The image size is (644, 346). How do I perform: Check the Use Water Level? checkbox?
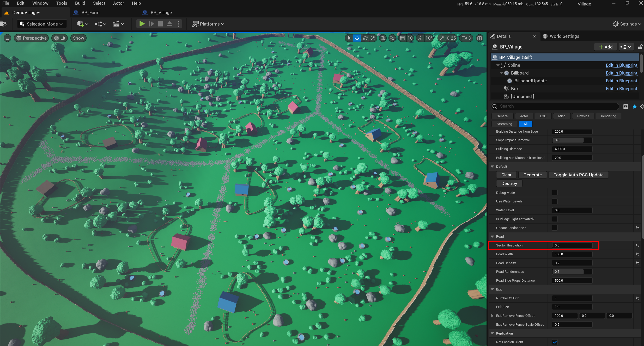555,201
